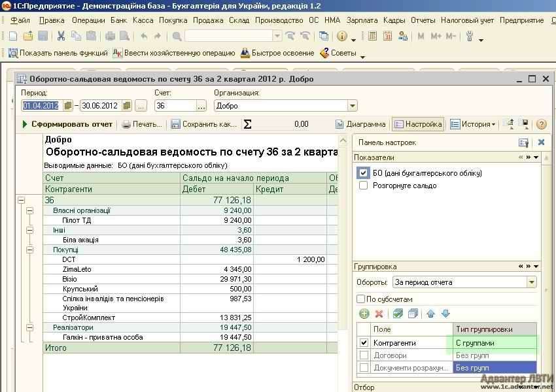The width and height of the screenshot is (556, 392).
Task: Open Отчеты menu
Action: coord(423,20)
